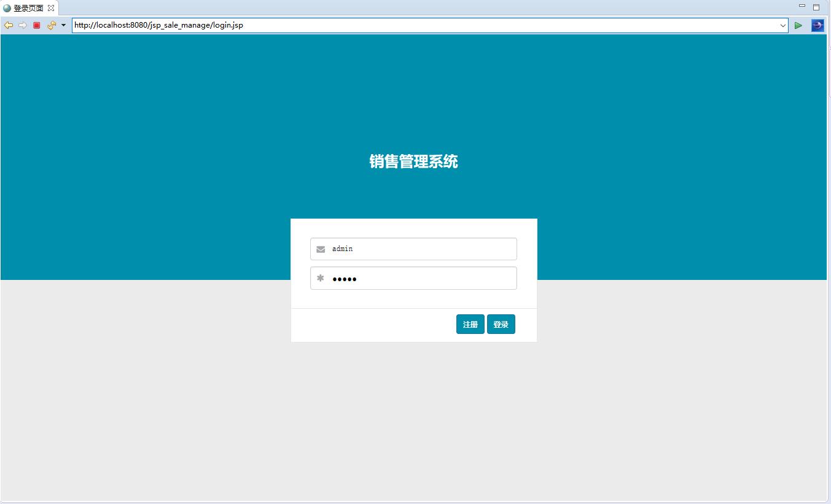Click the back navigation arrow icon
Image resolution: width=831 pixels, height=504 pixels.
click(8, 25)
